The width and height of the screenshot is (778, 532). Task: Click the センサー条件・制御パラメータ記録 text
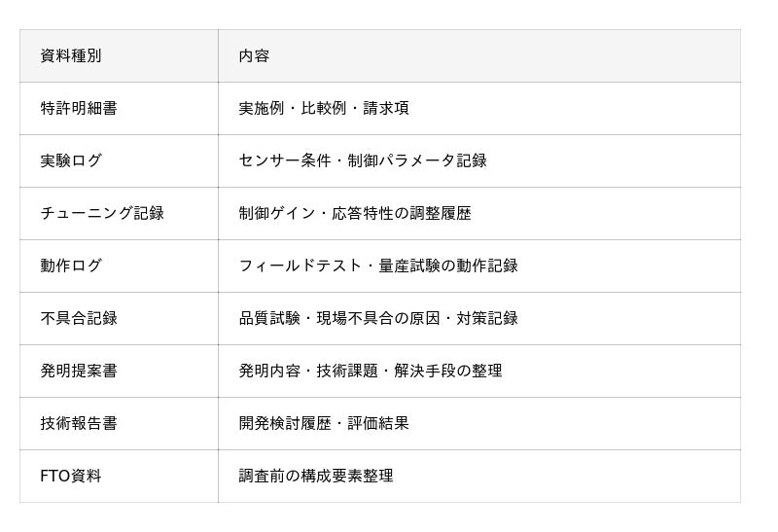click(x=363, y=160)
